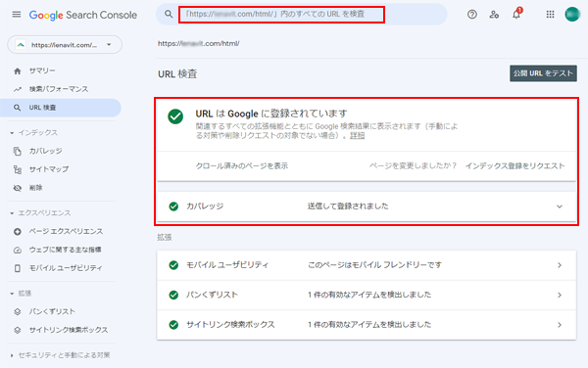The image size is (588, 368).
Task: Click the crossed-eye icon beside 削除
Action: coord(18,188)
